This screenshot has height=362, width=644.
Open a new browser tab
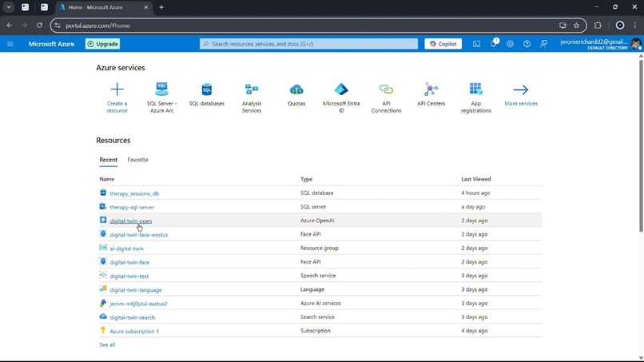(161, 7)
